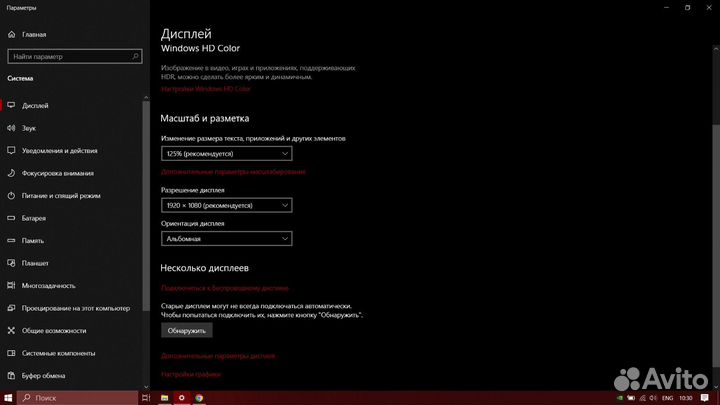Open the 125% scale dropdown
This screenshot has width=720, height=405.
click(226, 153)
